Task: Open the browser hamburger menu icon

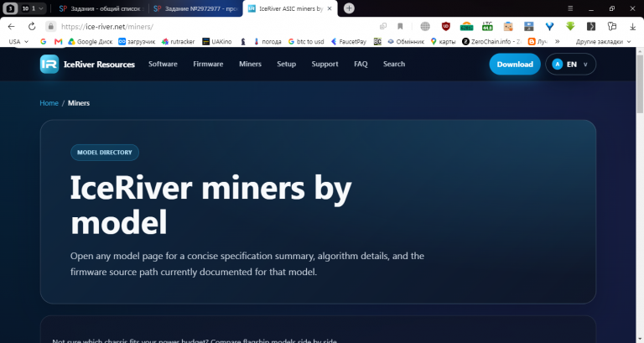Action: pos(570,8)
